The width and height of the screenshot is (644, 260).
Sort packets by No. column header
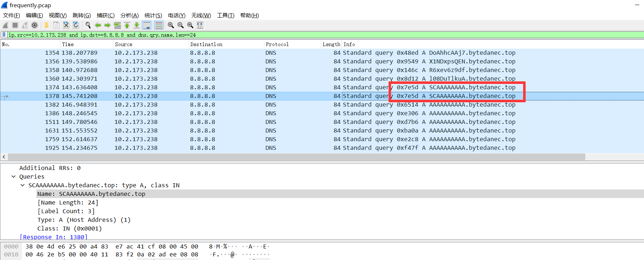(30, 44)
